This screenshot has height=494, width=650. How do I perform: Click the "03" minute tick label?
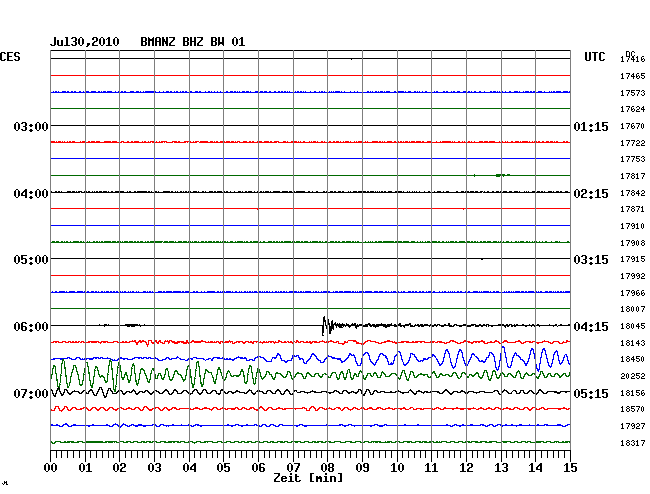click(x=154, y=468)
